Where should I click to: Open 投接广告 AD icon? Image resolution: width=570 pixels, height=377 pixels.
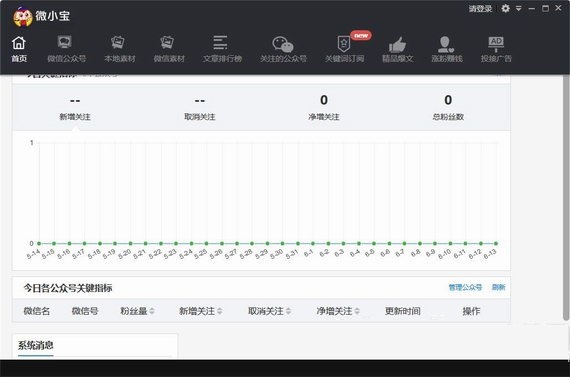tap(496, 44)
